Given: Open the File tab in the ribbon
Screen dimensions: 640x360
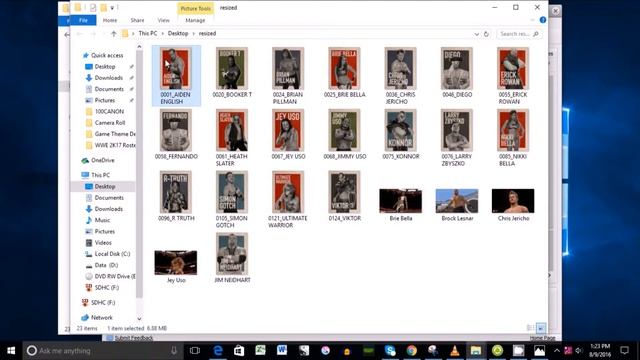Looking at the screenshot, I should [83, 20].
